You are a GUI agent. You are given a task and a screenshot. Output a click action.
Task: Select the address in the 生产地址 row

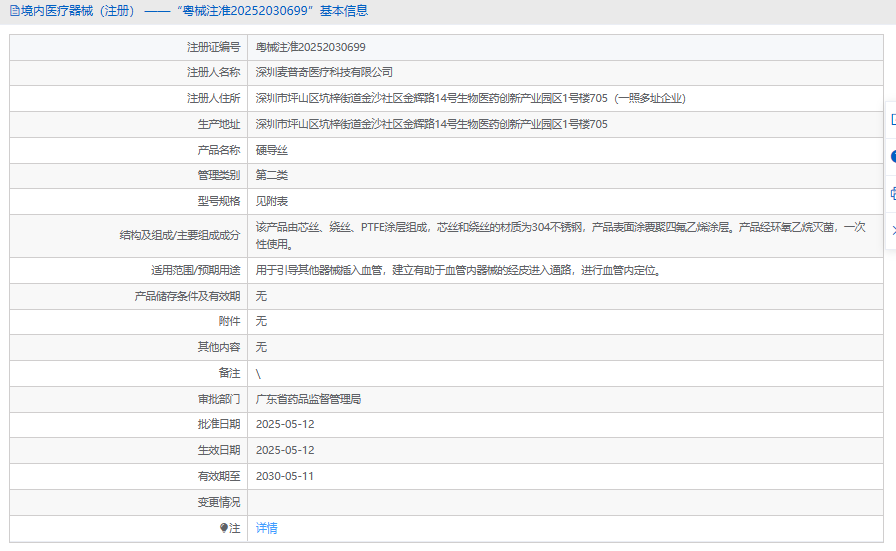[431, 124]
